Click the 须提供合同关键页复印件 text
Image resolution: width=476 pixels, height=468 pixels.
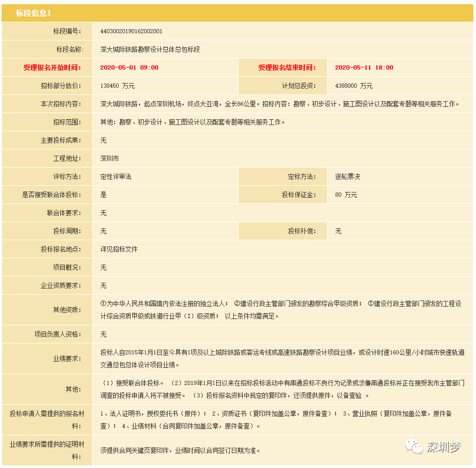[x=180, y=450]
